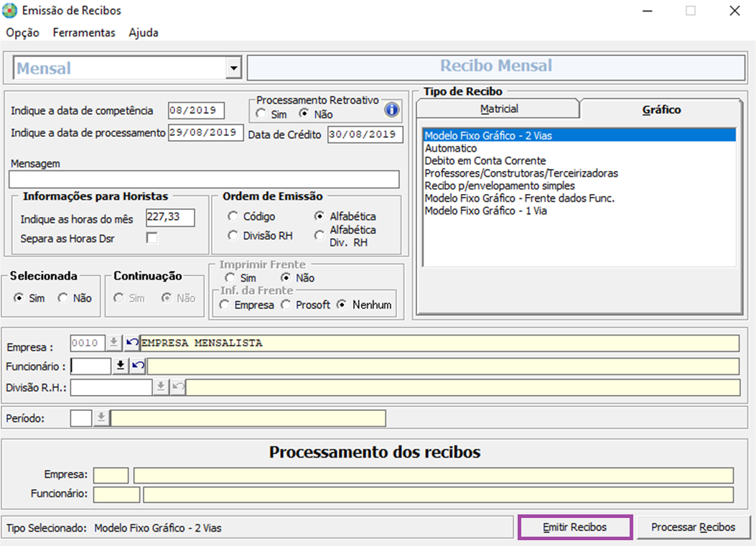
Task: Select Não under Imprimir Frente
Action: (286, 278)
